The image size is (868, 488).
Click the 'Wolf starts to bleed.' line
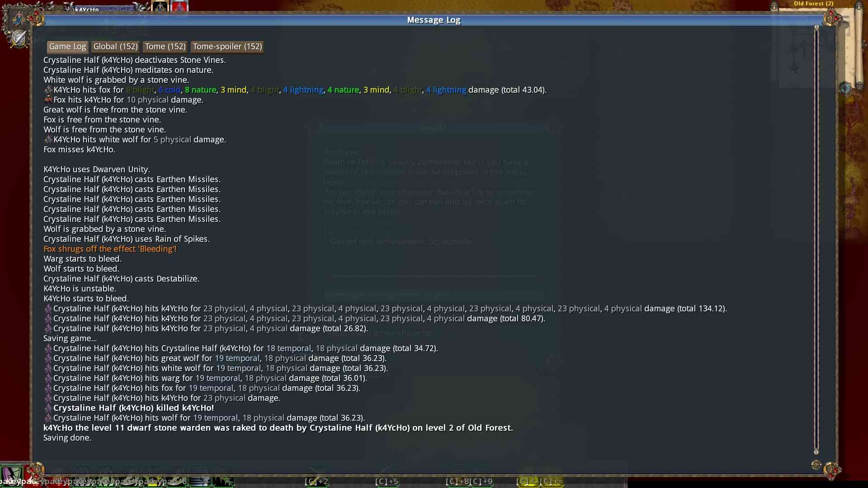coord(81,269)
